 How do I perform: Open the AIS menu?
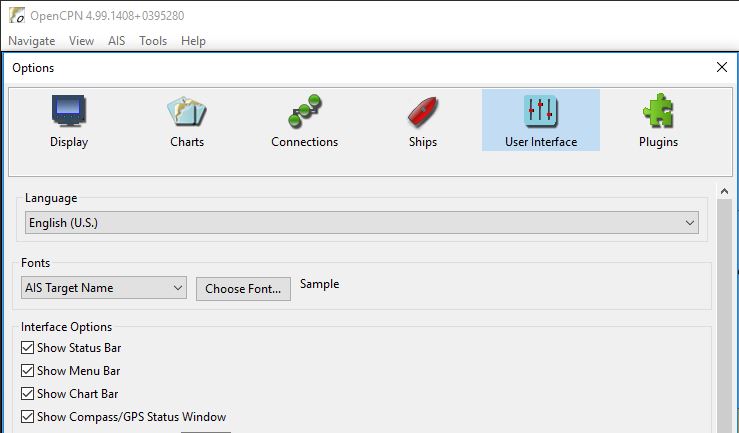[116, 41]
